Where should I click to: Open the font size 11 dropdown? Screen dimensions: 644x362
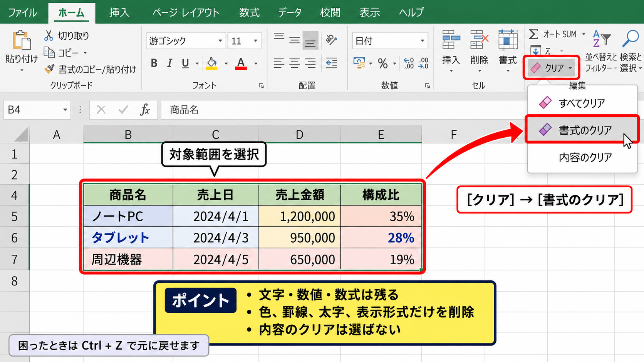pyautogui.click(x=255, y=41)
